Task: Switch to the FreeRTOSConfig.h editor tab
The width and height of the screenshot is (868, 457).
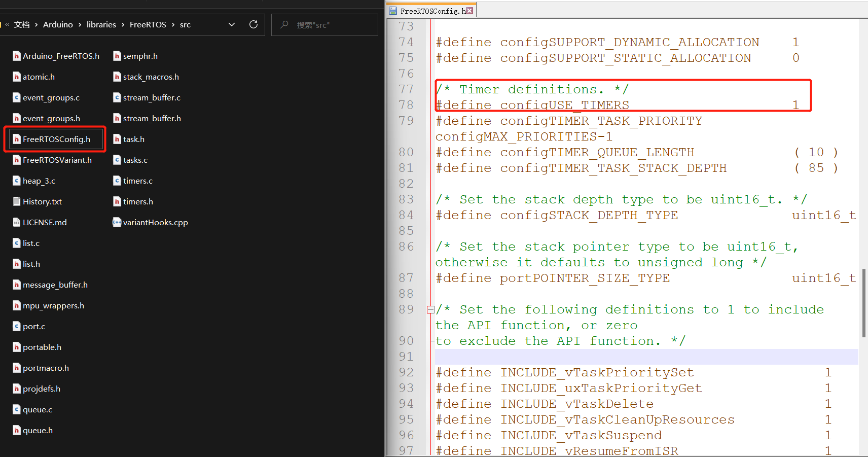Action: [x=432, y=11]
